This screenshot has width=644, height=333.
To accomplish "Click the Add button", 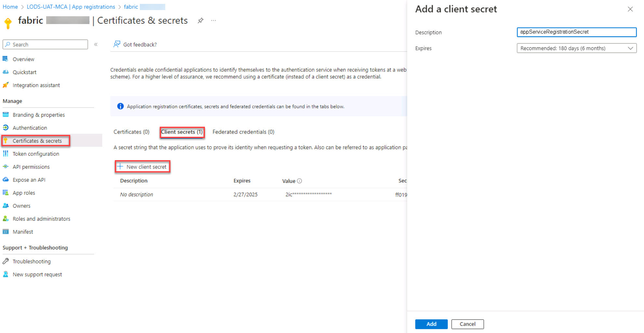I will [431, 324].
